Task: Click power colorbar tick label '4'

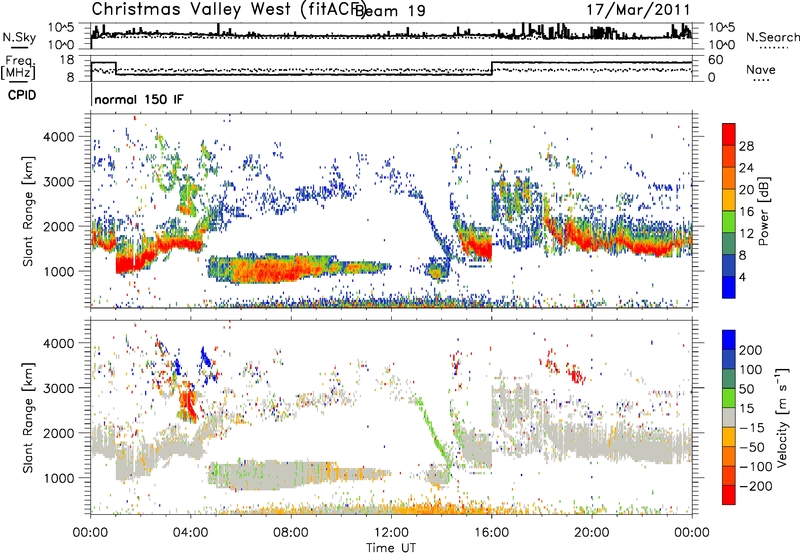Action: pyautogui.click(x=742, y=277)
